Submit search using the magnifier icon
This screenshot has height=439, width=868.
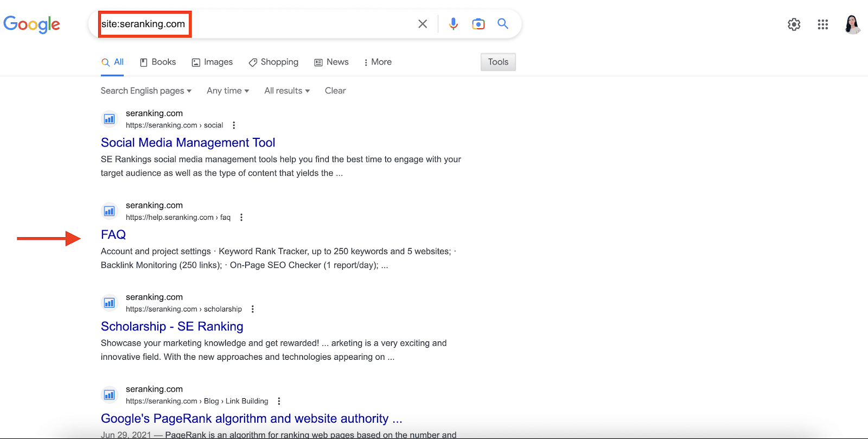pos(503,24)
